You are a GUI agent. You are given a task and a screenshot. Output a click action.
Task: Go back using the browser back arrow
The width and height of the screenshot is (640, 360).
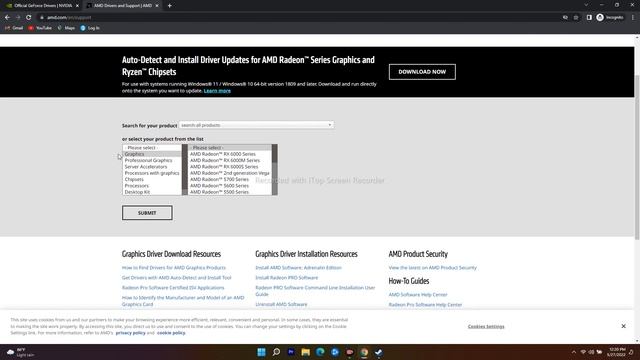7,18
